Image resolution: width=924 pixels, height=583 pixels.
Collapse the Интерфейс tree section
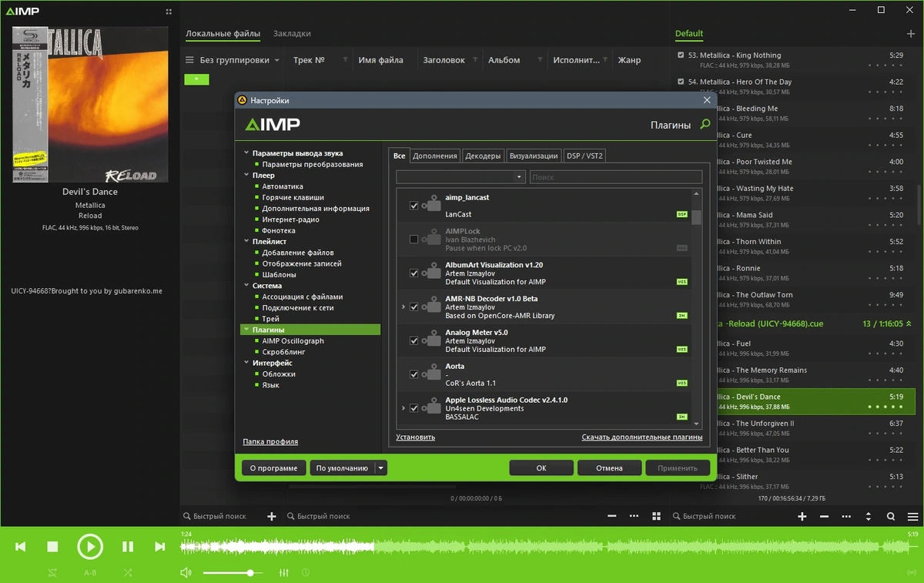246,363
